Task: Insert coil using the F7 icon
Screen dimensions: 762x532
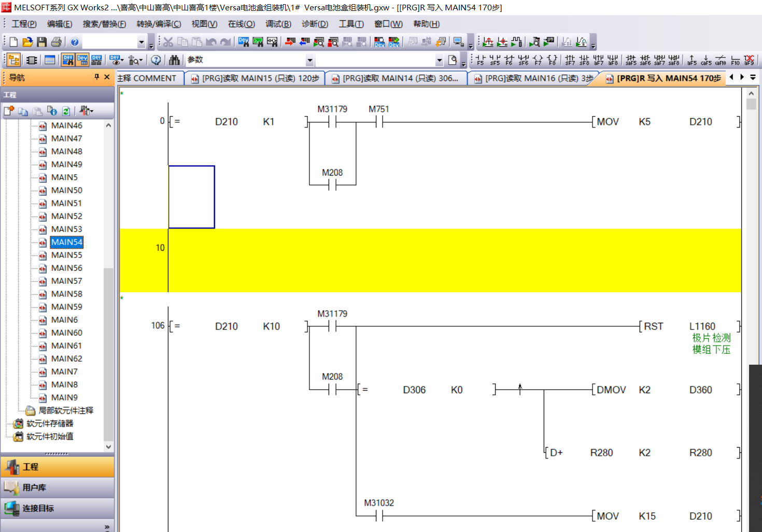Action: pos(538,60)
